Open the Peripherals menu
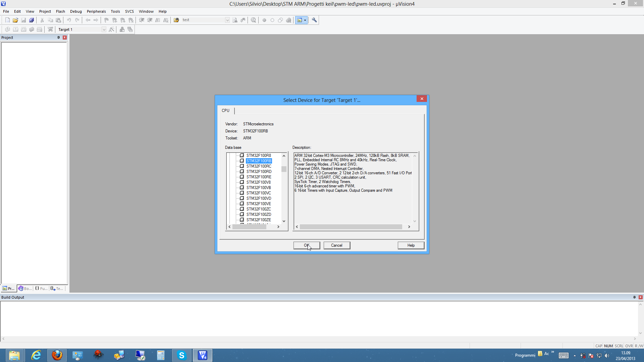This screenshot has width=644, height=362. [x=96, y=11]
